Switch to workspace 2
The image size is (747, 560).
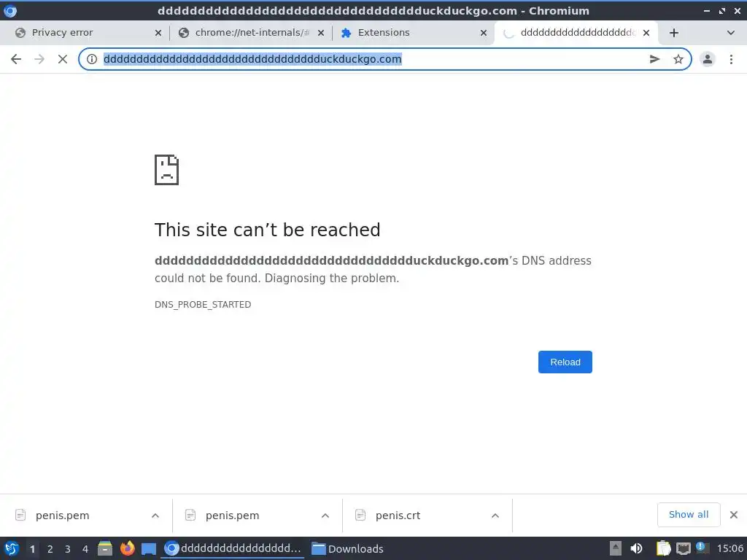tap(50, 549)
